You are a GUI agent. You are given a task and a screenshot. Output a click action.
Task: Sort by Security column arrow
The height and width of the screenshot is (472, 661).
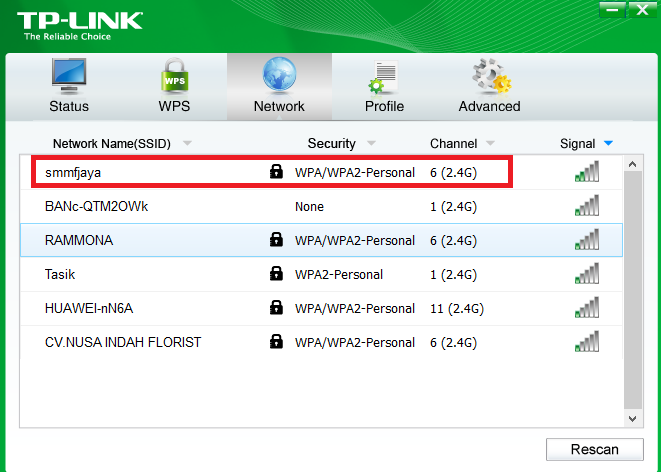(371, 143)
